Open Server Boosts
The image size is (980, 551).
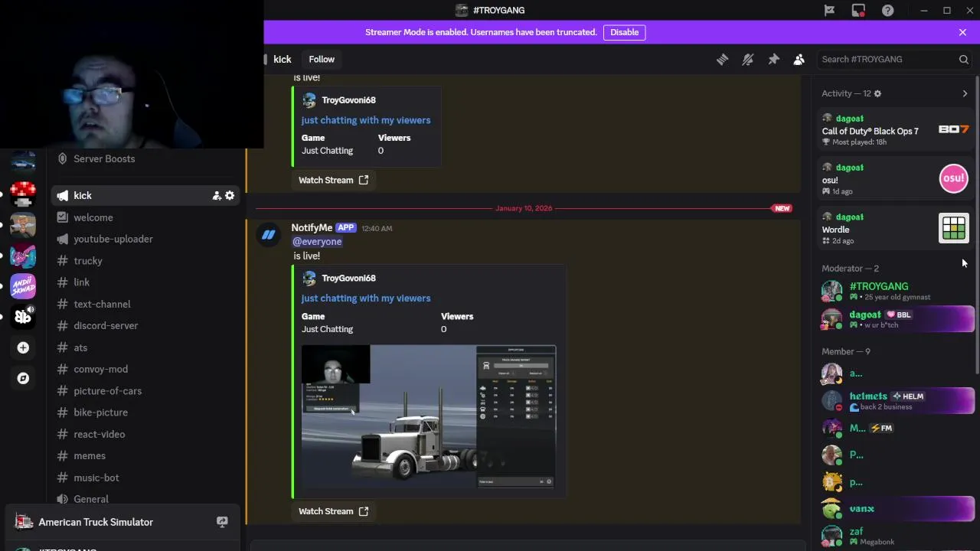pyautogui.click(x=145, y=158)
